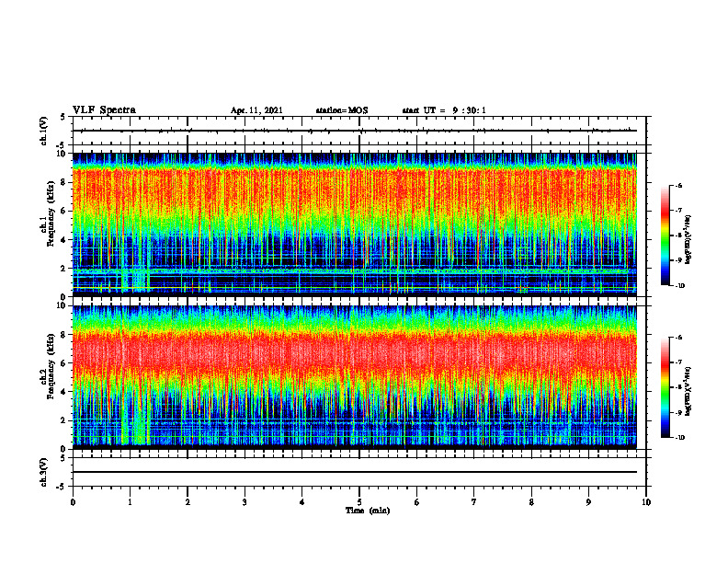Image resolution: width=728 pixels, height=563 pixels.
Task: Click the "10" tick on the time axis
Action: (646, 502)
